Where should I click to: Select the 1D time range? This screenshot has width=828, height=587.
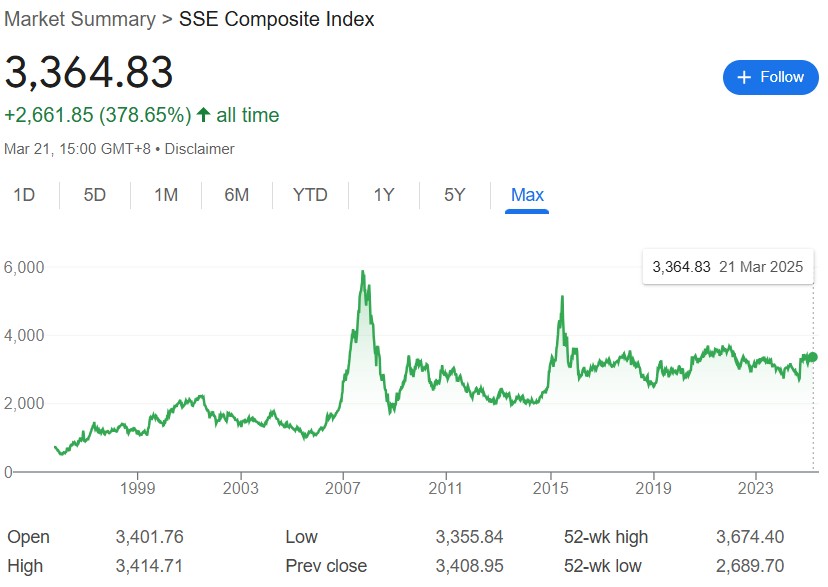coord(25,195)
